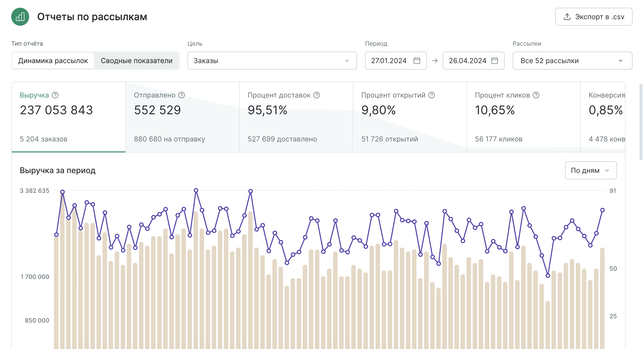
Task: Open calendar icon for end date
Action: [x=494, y=61]
